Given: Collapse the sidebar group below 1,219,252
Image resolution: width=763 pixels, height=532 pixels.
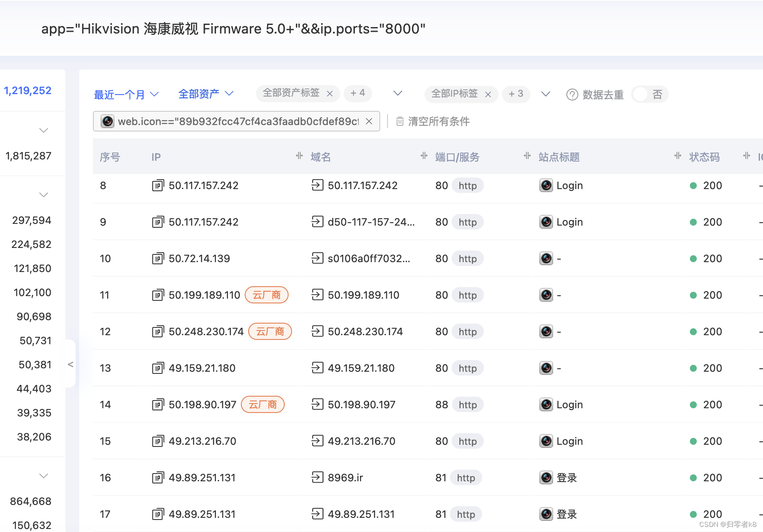Looking at the screenshot, I should (43, 130).
